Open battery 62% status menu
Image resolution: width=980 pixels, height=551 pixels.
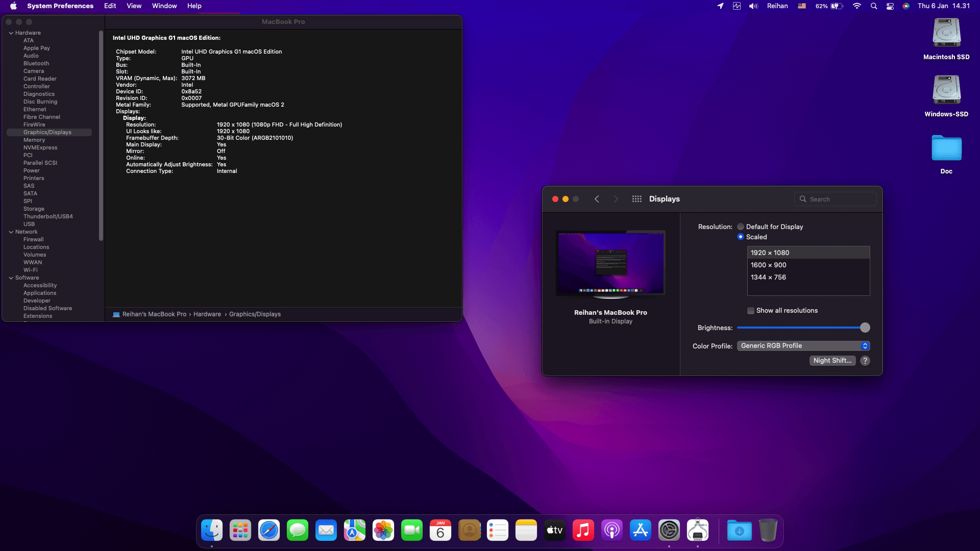829,6
